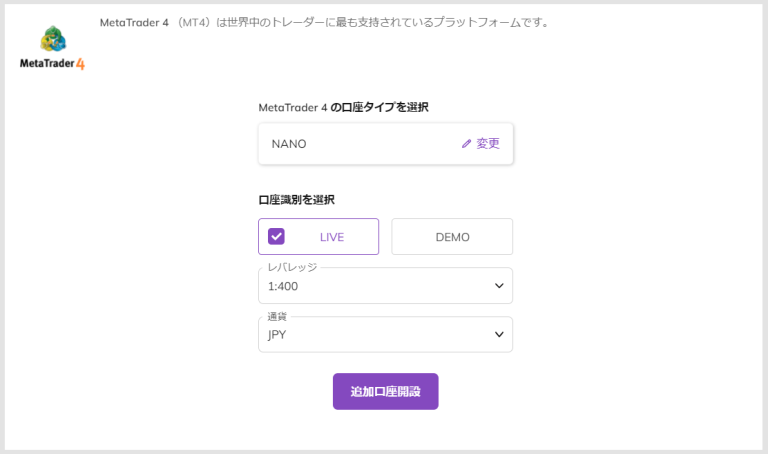Click the MT4 platform description text
The height and width of the screenshot is (454, 768).
click(x=326, y=23)
